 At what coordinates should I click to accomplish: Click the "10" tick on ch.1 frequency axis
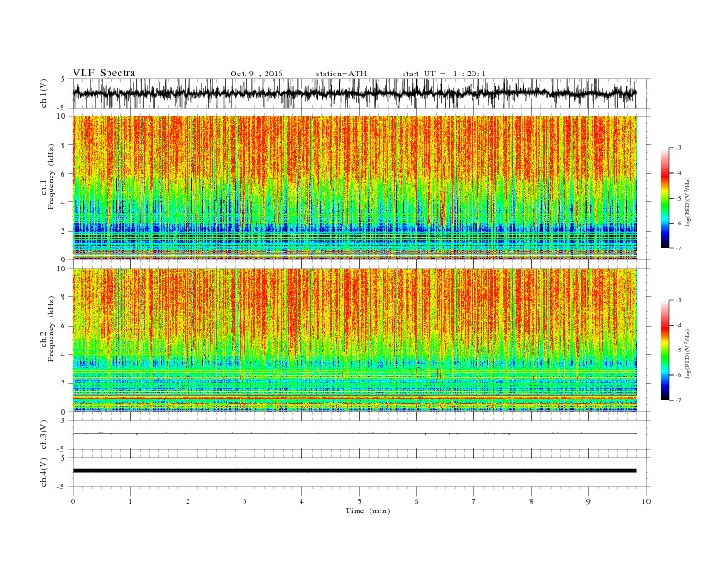[63, 116]
